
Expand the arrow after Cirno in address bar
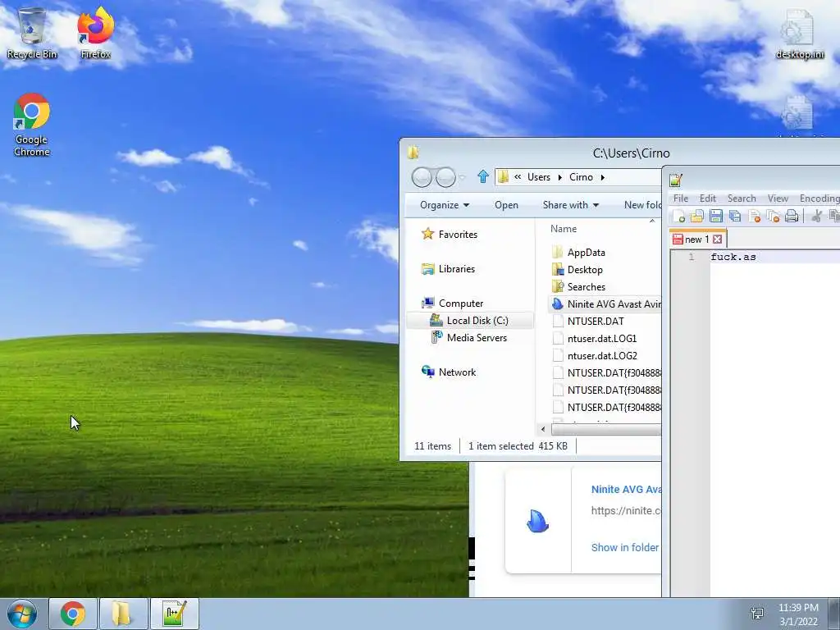(603, 177)
